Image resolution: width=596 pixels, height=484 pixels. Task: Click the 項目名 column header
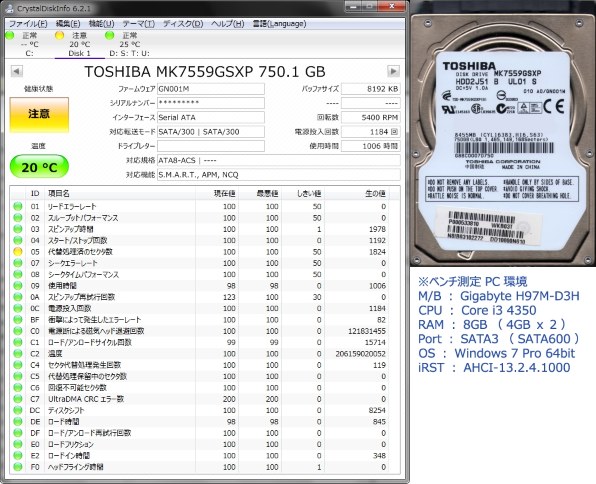click(120, 194)
